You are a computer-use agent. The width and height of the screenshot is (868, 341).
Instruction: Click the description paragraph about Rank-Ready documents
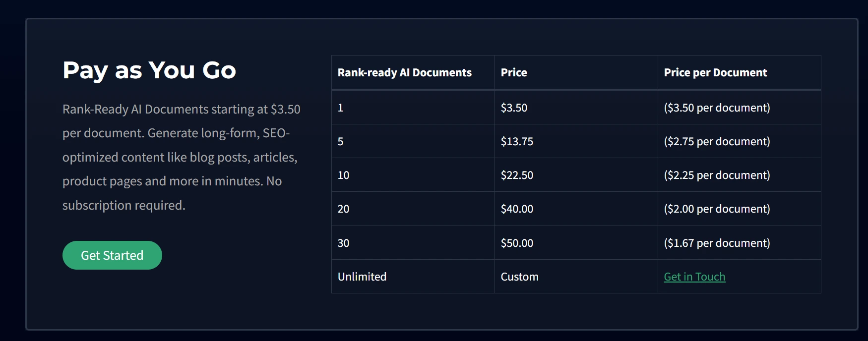click(182, 157)
